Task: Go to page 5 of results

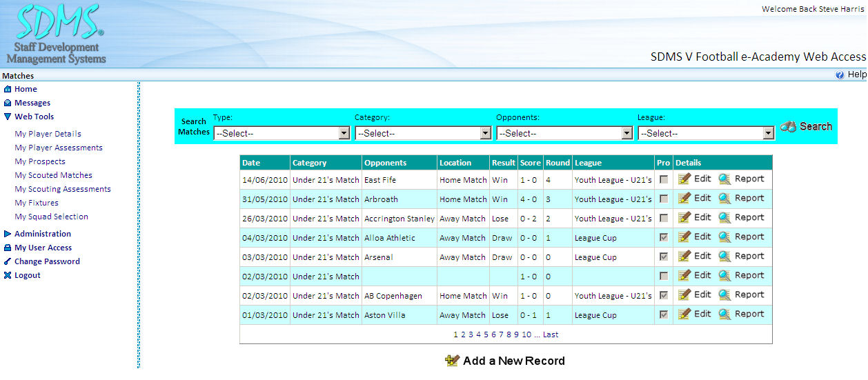Action: tap(486, 334)
